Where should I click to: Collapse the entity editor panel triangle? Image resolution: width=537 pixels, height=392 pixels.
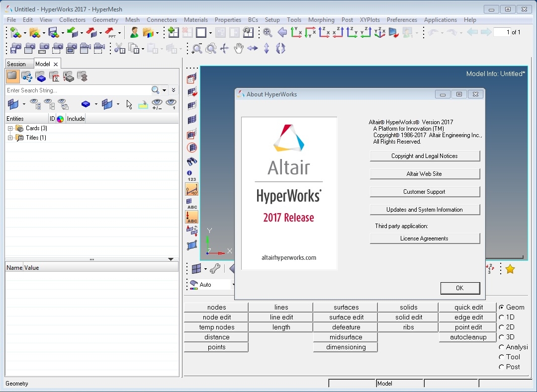[171, 259]
